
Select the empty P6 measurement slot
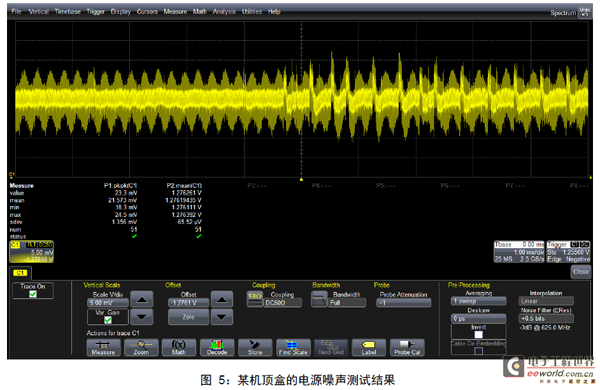pyautogui.click(x=450, y=186)
